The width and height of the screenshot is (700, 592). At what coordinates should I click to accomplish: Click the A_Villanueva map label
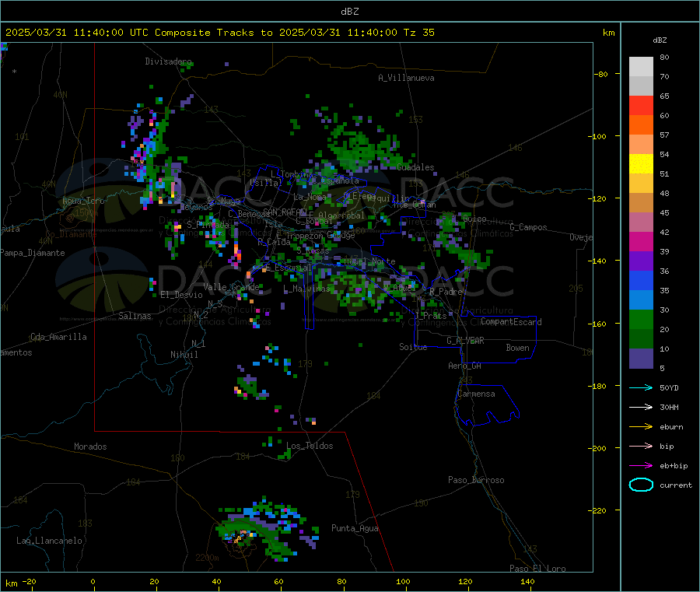(406, 78)
